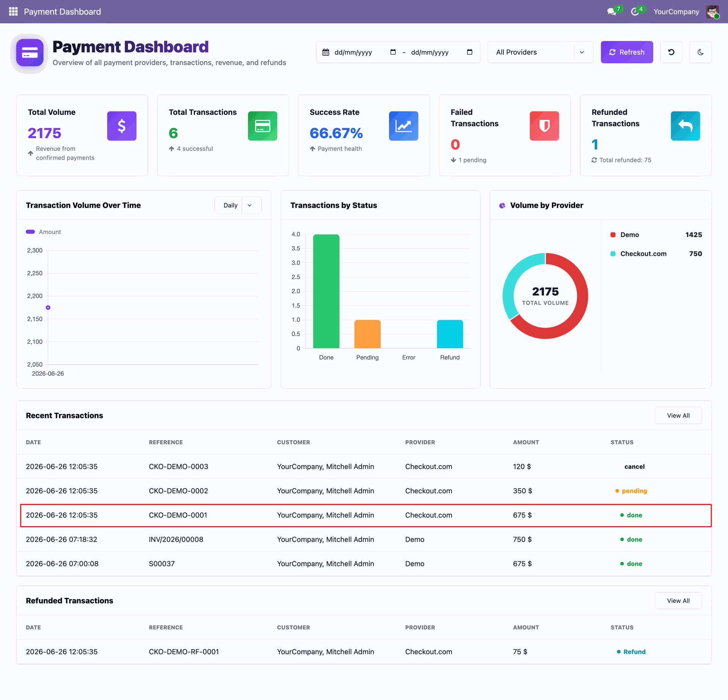The width and height of the screenshot is (728, 700).
Task: Click the Total Volume dollar sign icon
Action: [122, 126]
